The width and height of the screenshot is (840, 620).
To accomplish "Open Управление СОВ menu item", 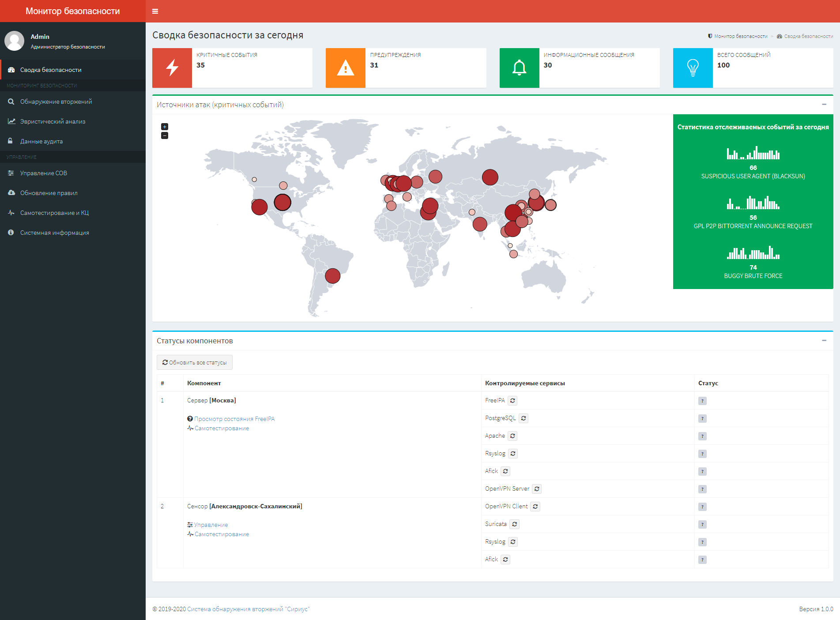I will 73,173.
